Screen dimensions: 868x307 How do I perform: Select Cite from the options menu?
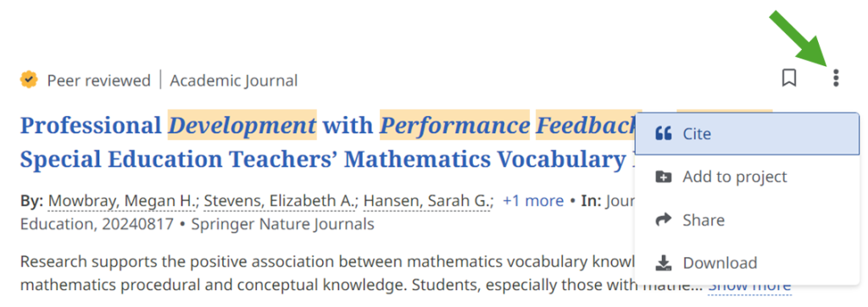748,134
